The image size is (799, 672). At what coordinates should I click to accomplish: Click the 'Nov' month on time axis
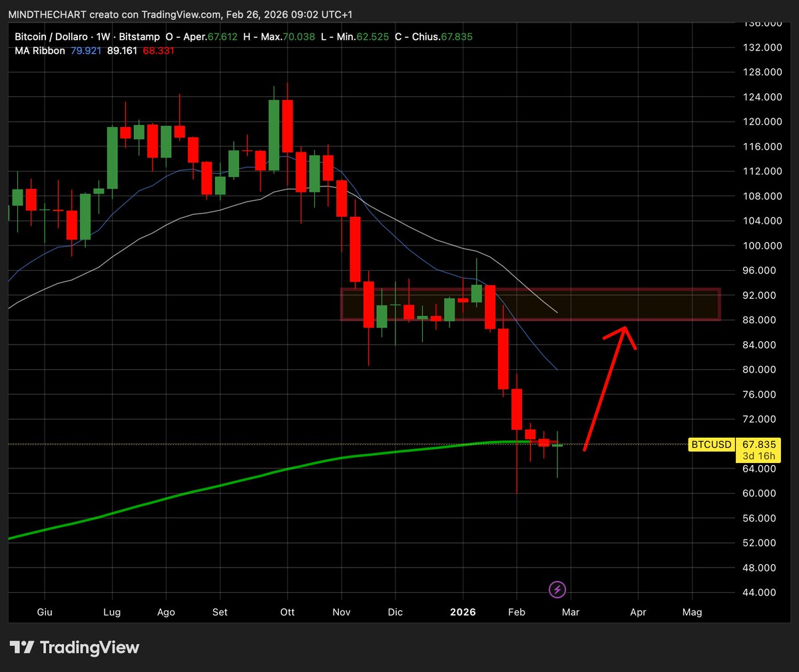click(x=341, y=612)
